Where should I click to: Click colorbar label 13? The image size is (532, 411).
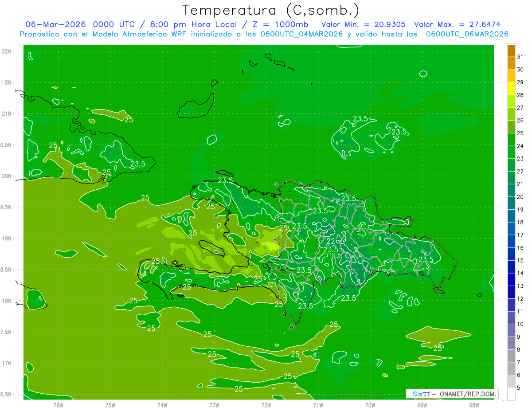click(520, 286)
